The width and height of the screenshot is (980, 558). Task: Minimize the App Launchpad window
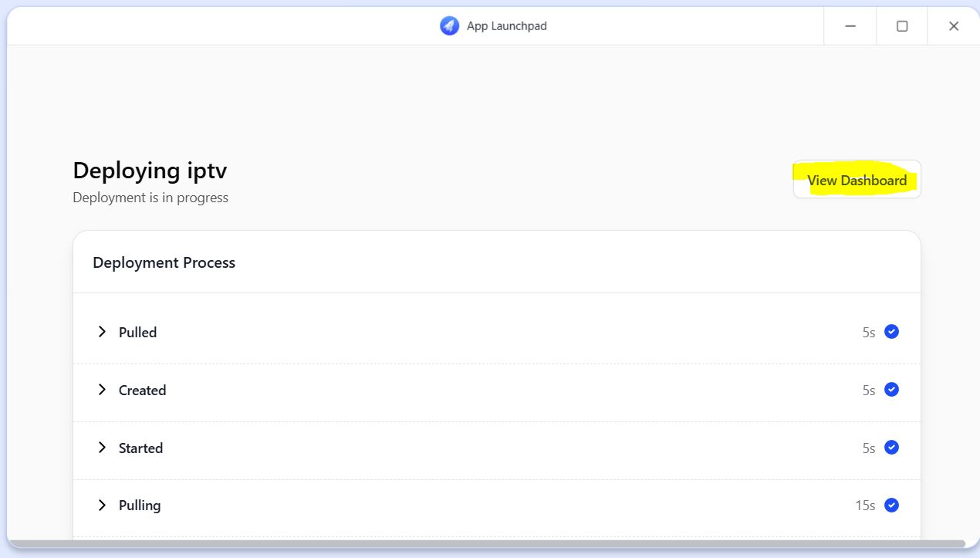click(x=850, y=26)
